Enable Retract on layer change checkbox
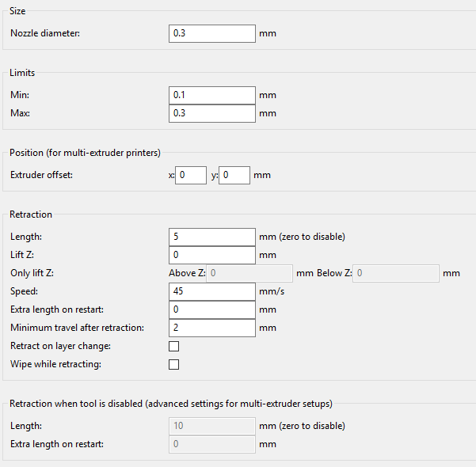 click(x=174, y=346)
